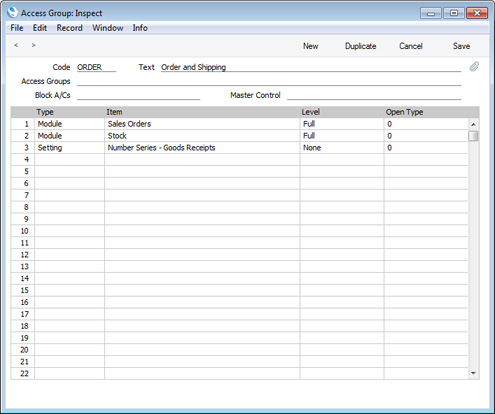The width and height of the screenshot is (495, 414).
Task: Open the Window menu
Action: [108, 28]
